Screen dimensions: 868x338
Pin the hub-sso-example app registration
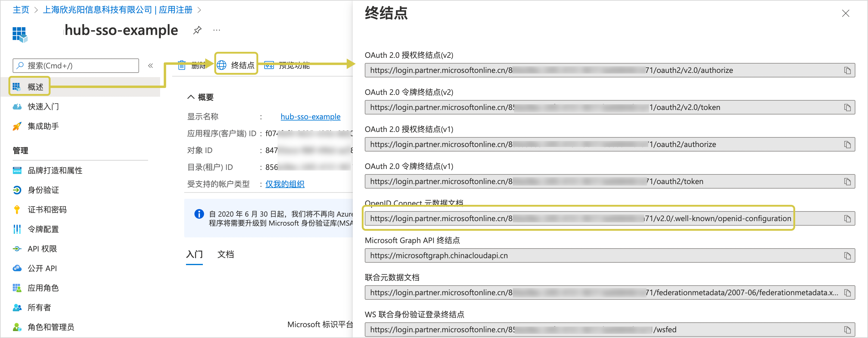(197, 30)
